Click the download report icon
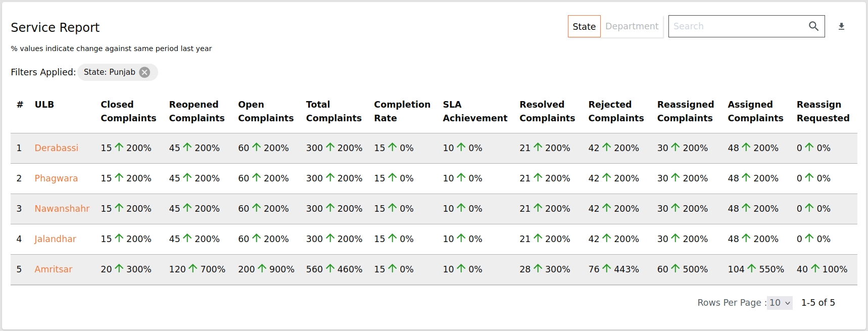868x331 pixels. 841,26
